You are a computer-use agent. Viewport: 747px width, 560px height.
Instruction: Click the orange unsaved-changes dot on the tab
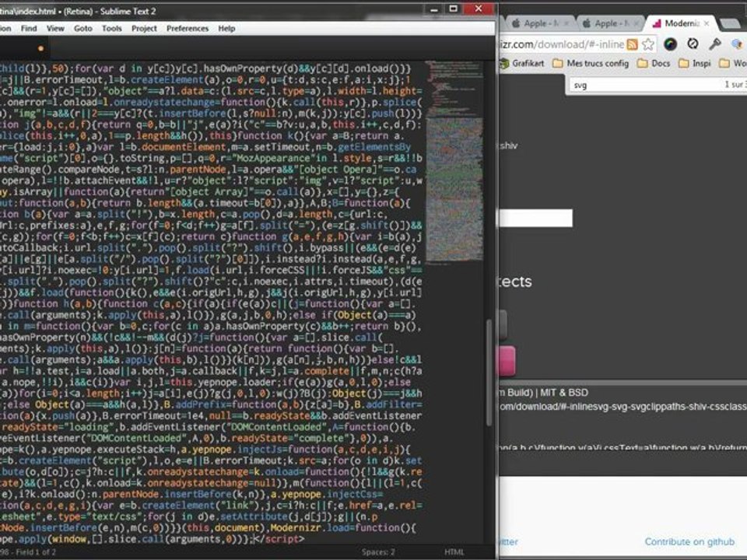pos(40,48)
